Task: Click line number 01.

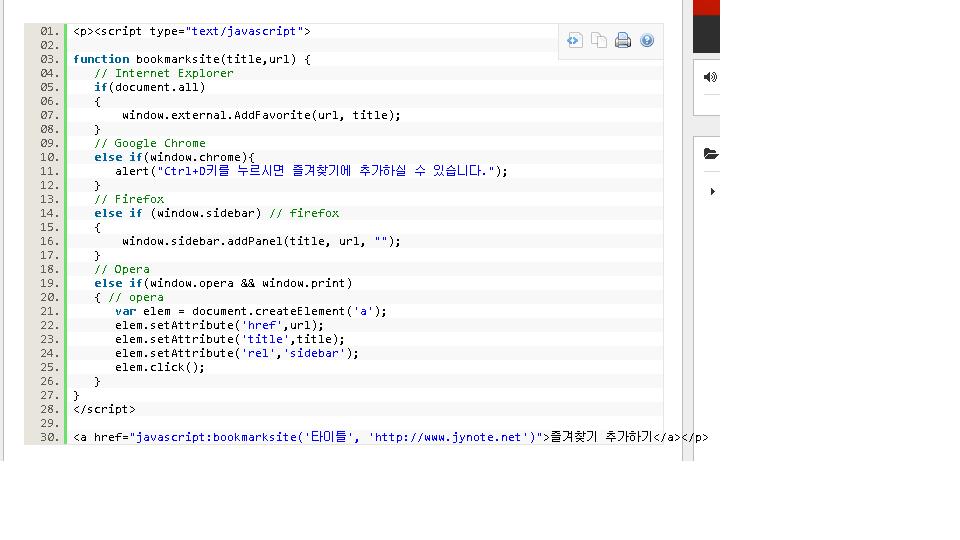Action: pos(50,31)
